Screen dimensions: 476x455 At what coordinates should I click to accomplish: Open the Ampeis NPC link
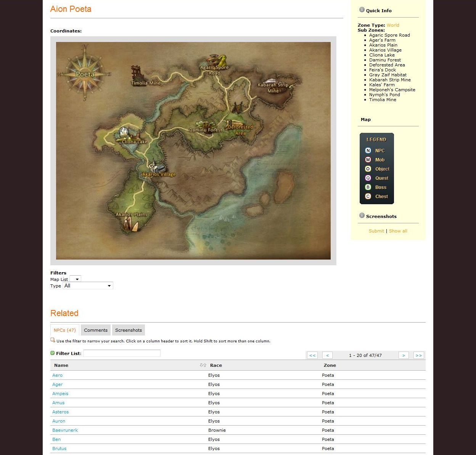pyautogui.click(x=60, y=394)
